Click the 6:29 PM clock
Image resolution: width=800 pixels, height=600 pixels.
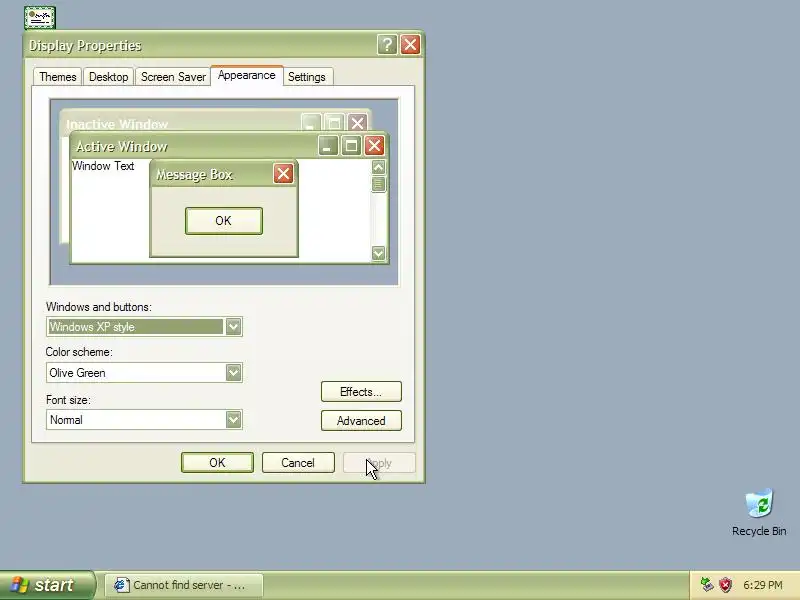click(x=763, y=585)
